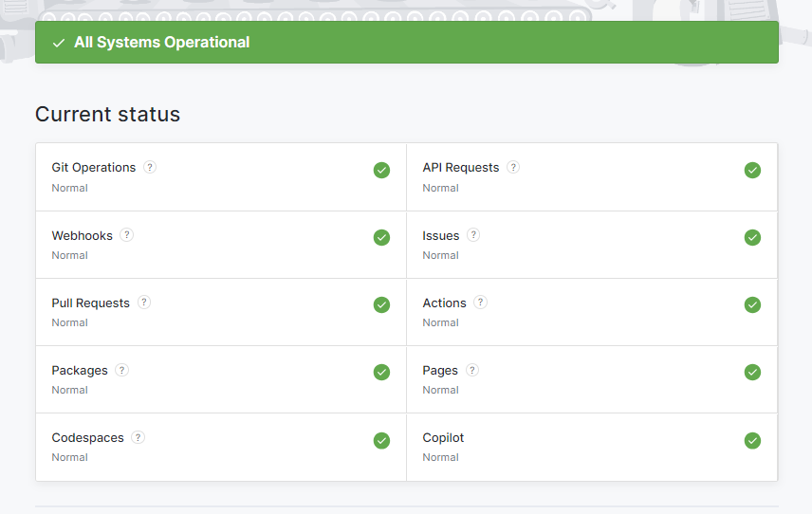The image size is (812, 514).
Task: Click the Normal status under Pages
Action: coord(441,390)
